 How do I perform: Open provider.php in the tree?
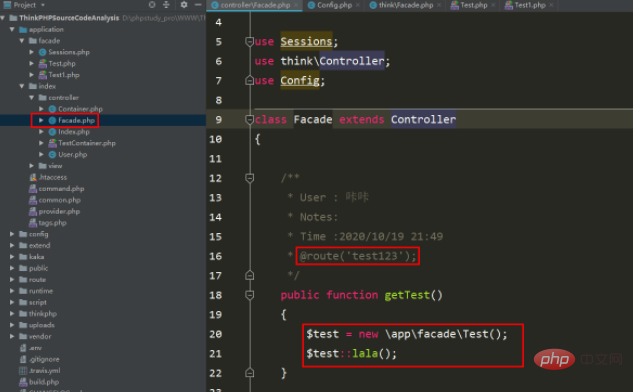[59, 211]
